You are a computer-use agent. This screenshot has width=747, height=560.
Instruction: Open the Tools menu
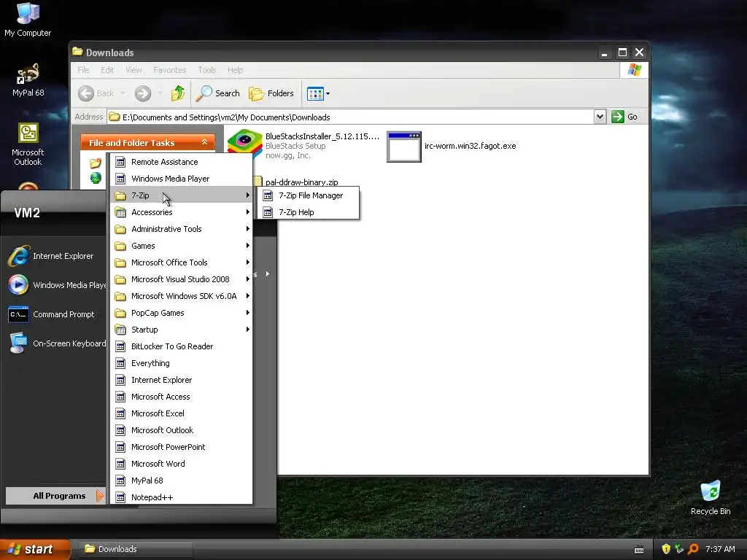point(206,70)
